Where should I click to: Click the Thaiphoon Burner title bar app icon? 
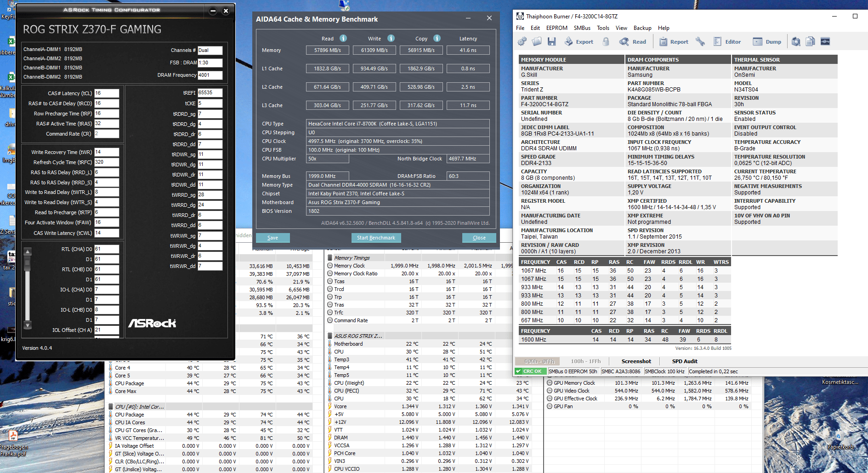[520, 16]
